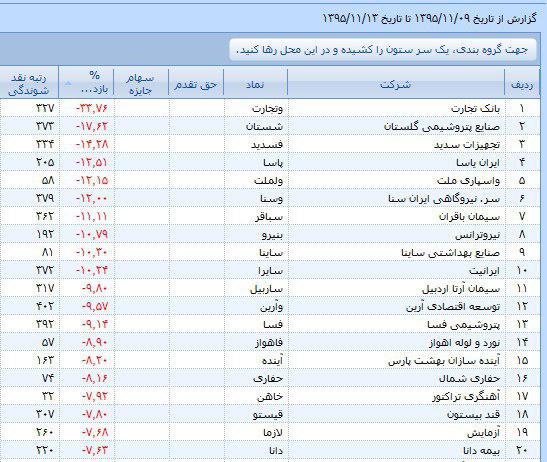Click the sort arrow in the % column header
The image size is (547, 462).
68,84
